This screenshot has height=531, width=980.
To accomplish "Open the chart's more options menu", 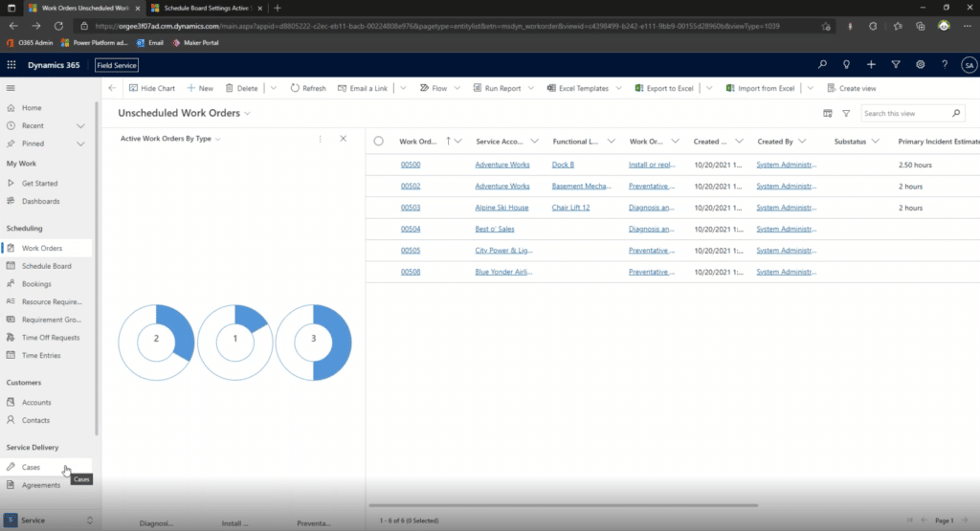I will (x=320, y=139).
